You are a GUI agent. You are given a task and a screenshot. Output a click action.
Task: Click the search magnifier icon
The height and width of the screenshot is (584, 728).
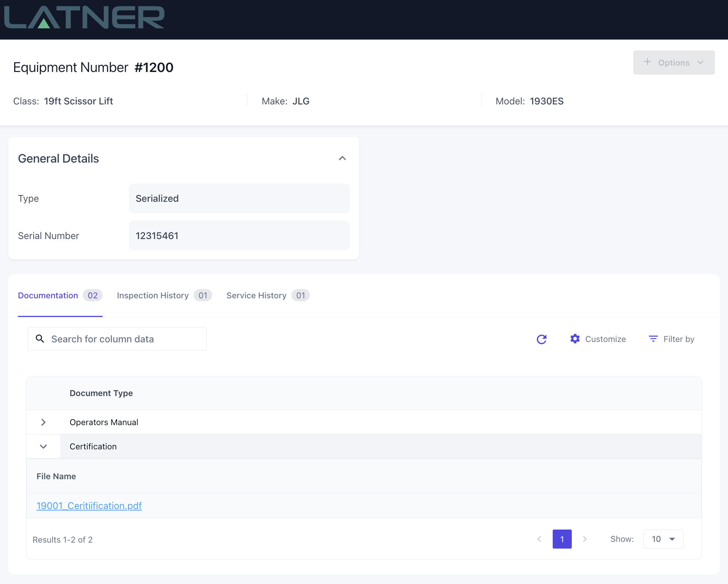click(x=40, y=339)
